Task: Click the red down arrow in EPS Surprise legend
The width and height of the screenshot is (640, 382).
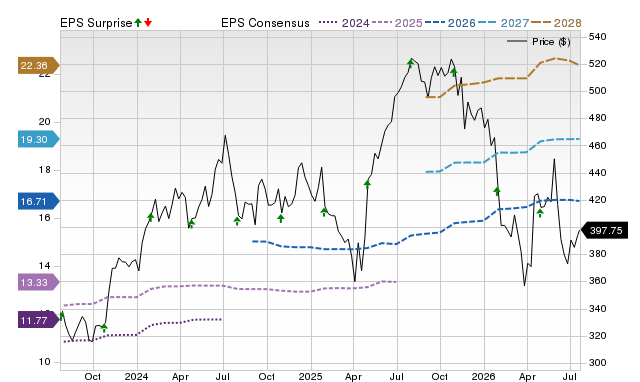Action: (x=148, y=22)
